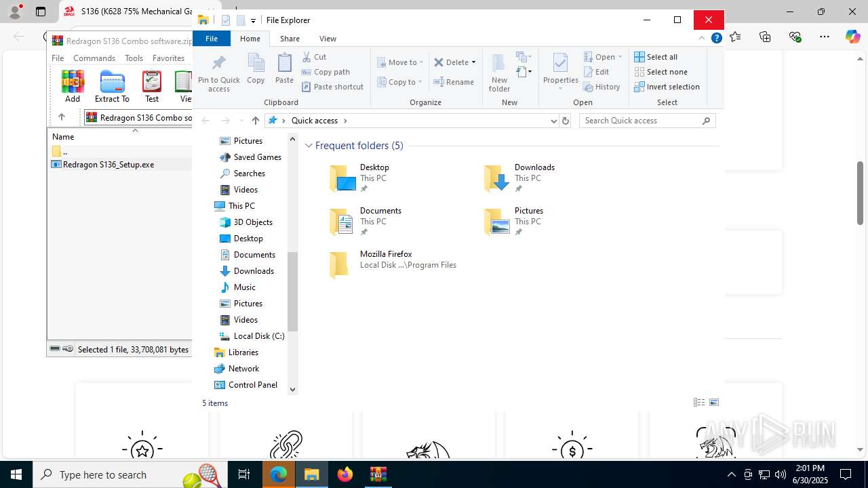Select Saved Games in navigation pane

[250, 157]
